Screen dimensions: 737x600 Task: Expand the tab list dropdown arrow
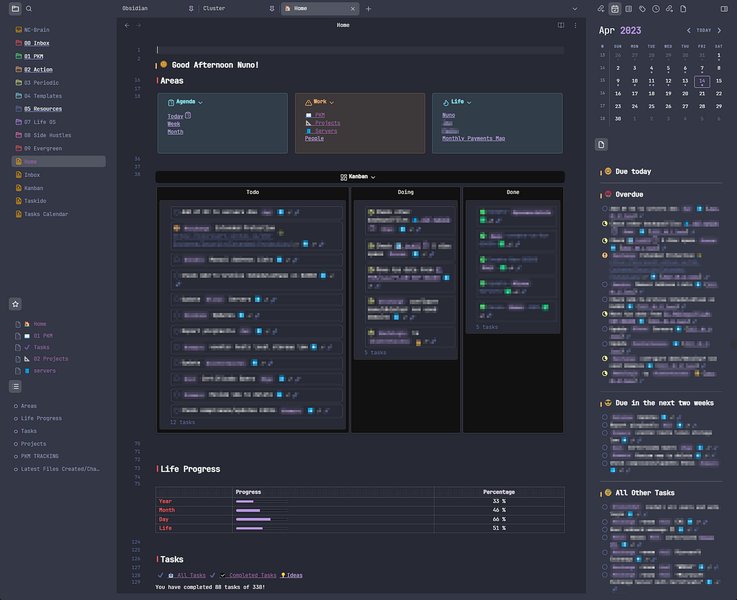point(574,8)
